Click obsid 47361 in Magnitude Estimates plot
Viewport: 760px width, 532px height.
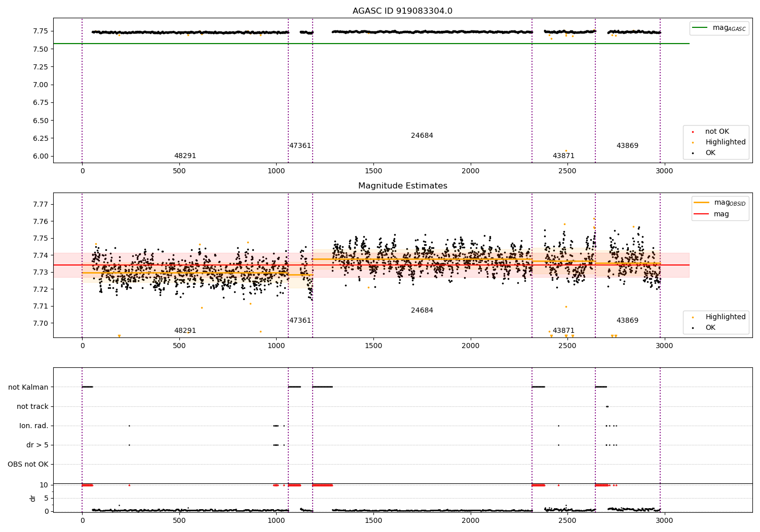[x=300, y=321]
